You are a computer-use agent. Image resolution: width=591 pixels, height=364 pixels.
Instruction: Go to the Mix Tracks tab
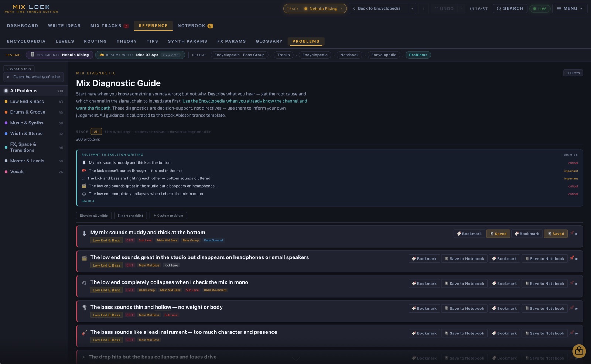tap(109, 26)
